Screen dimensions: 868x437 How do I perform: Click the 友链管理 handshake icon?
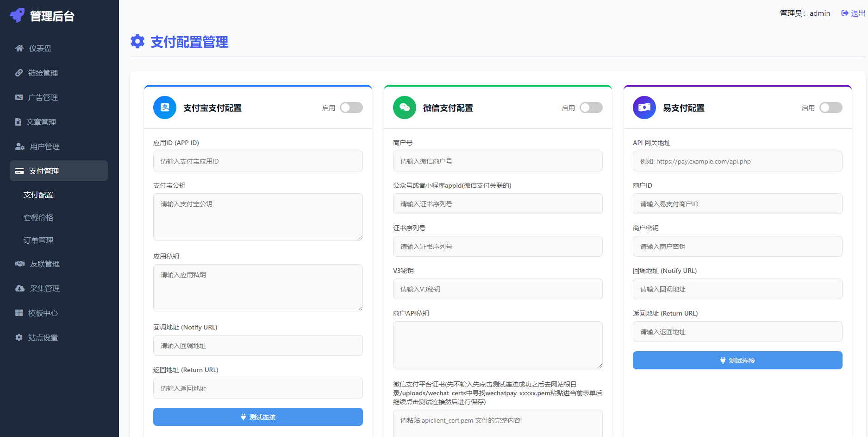pos(20,264)
